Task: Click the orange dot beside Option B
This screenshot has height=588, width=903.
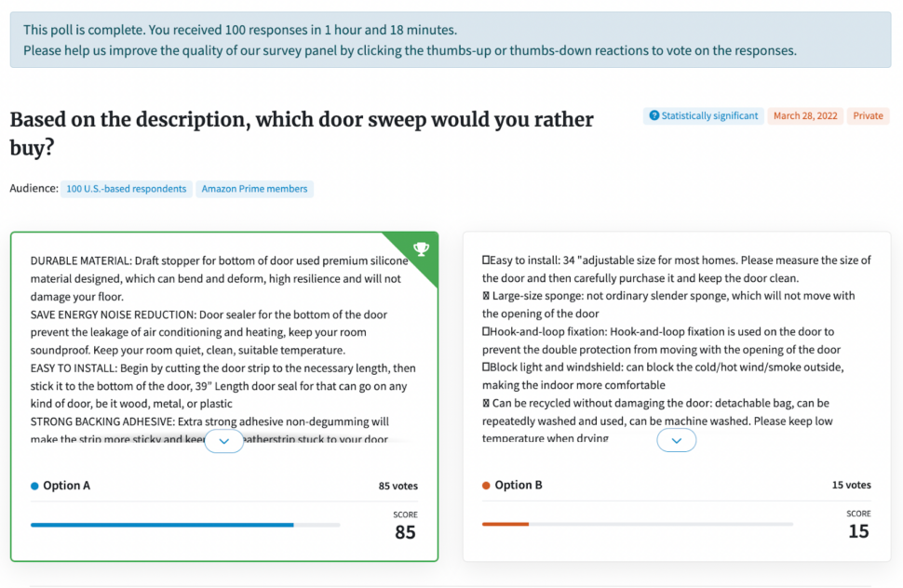Action: (x=486, y=486)
